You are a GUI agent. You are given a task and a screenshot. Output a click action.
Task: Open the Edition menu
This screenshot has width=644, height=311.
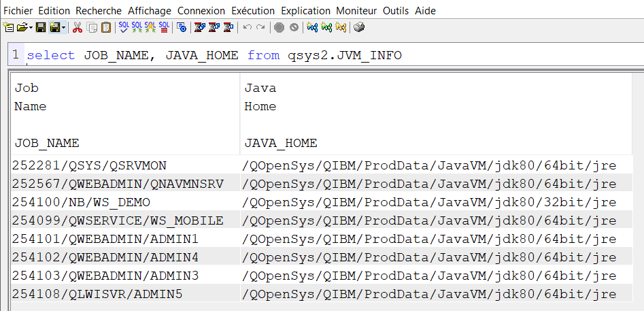coord(54,11)
